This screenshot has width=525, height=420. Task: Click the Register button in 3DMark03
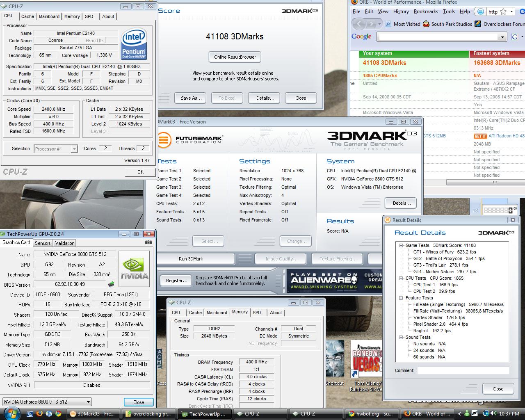tap(177, 281)
